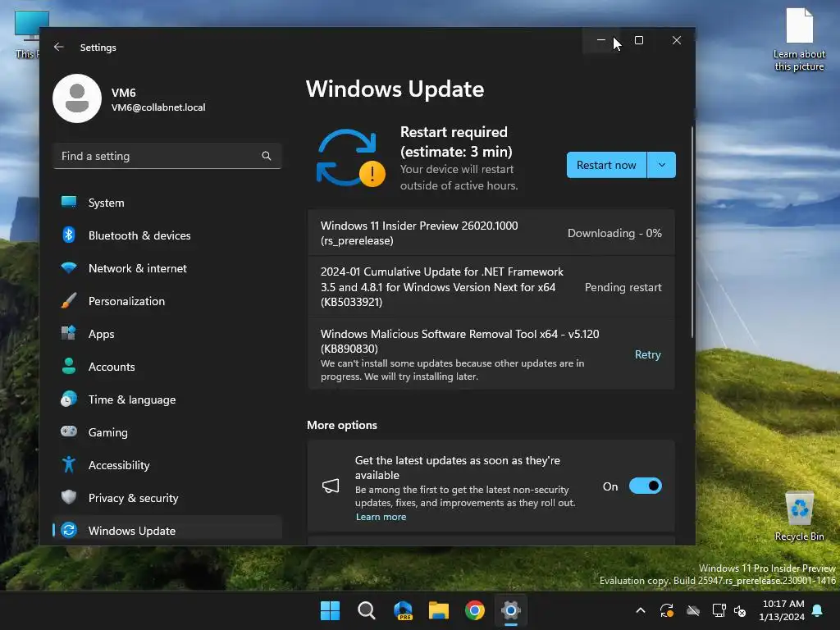Click the Restart now button
Screen dimensions: 840x630
pyautogui.click(x=606, y=165)
